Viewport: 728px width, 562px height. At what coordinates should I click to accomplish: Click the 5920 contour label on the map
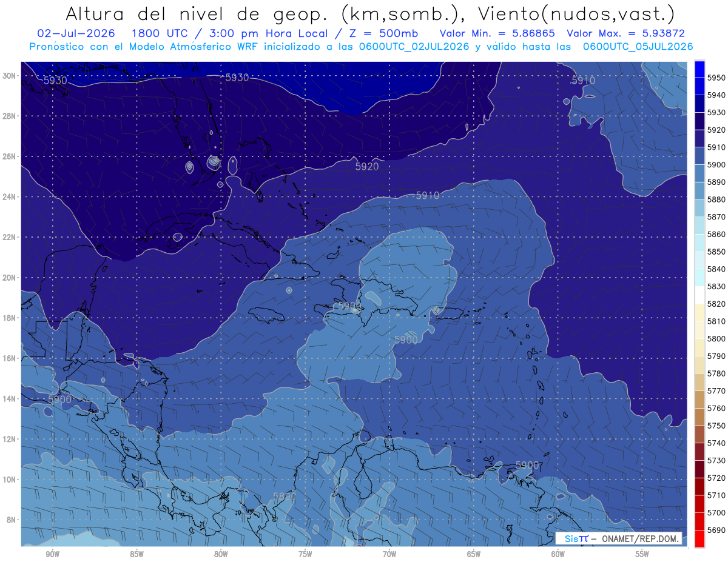367,166
